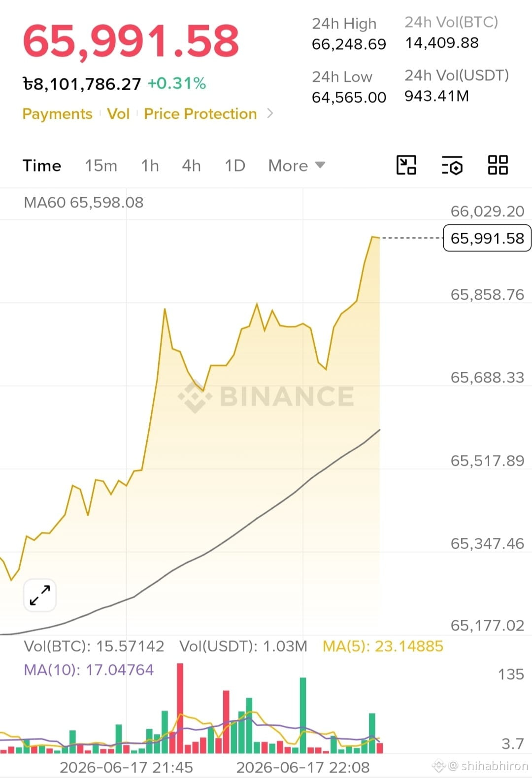532x778 pixels.
Task: Switch to 15m interval
Action: [x=101, y=166]
